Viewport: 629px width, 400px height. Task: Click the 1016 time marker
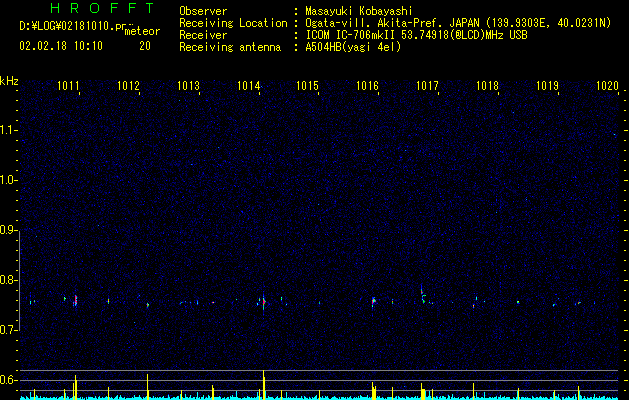click(x=368, y=85)
